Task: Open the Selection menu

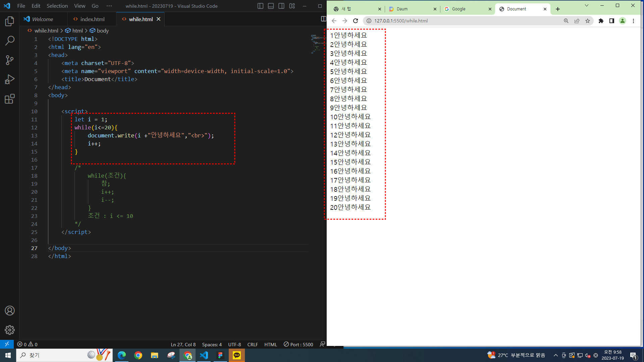Action: tap(57, 6)
